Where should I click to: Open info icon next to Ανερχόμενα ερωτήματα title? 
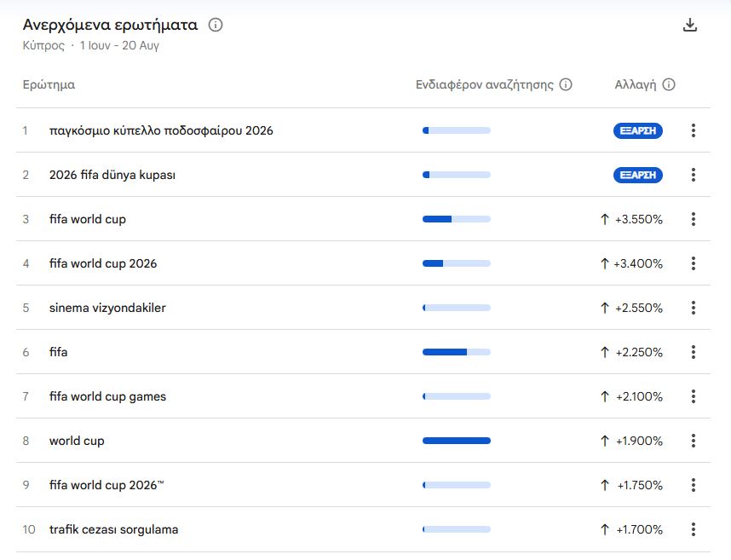(216, 25)
